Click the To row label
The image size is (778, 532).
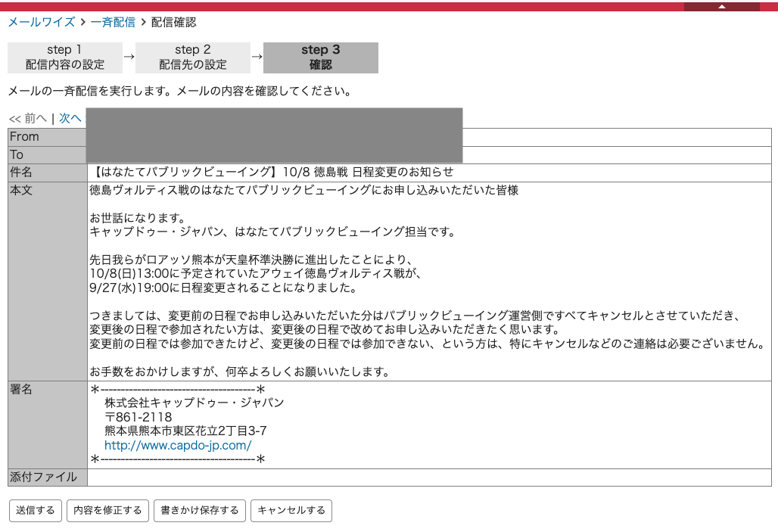click(17, 154)
